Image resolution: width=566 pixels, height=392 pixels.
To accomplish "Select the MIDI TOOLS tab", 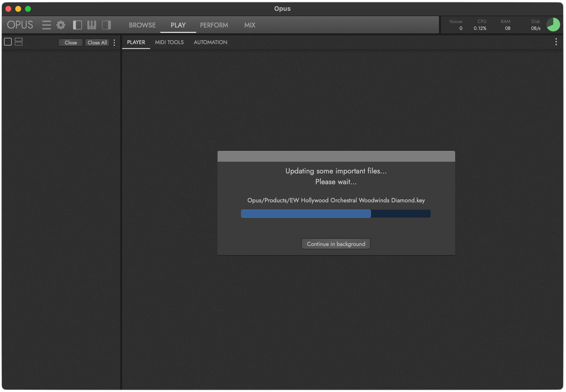I will (169, 42).
